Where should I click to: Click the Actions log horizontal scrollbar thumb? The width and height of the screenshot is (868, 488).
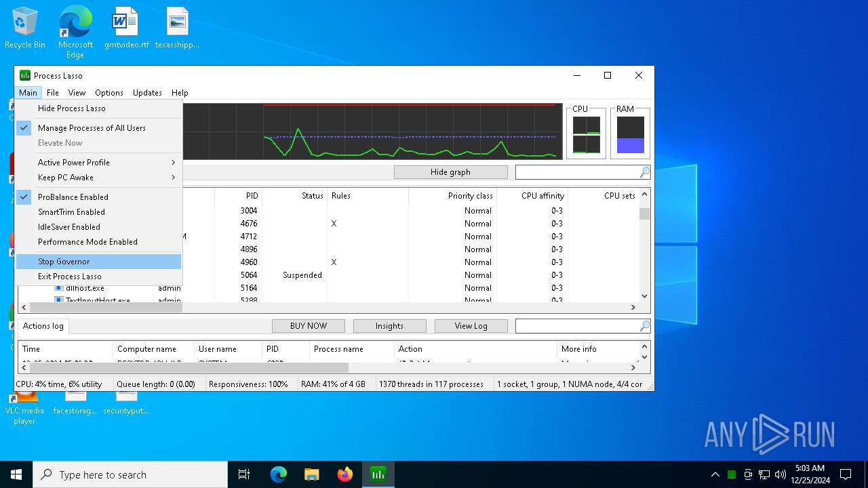tap(189, 367)
